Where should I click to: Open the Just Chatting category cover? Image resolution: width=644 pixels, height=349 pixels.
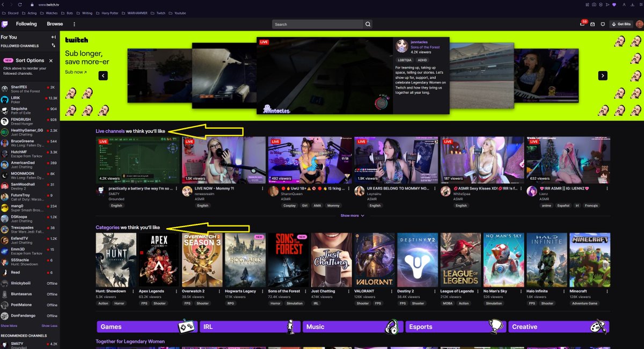(x=331, y=260)
